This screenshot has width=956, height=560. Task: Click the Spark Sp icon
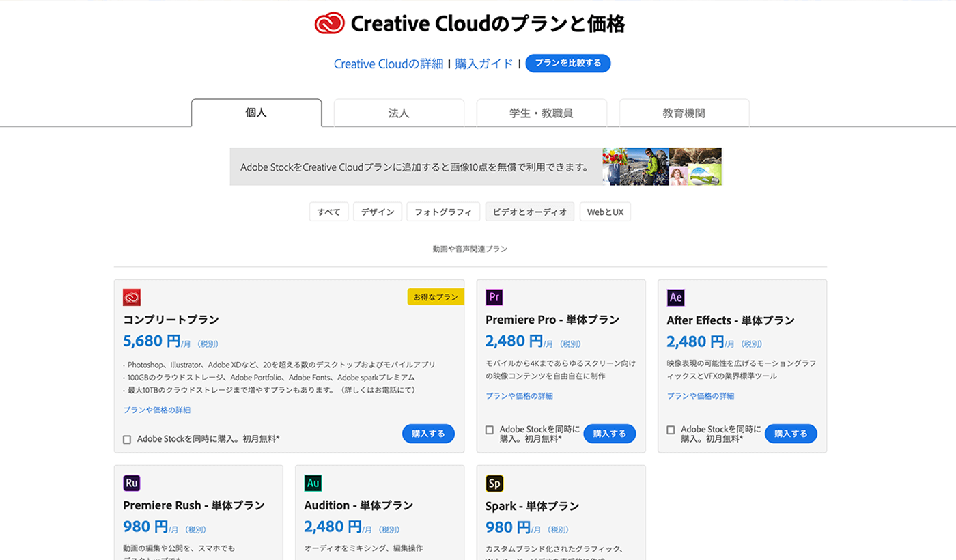494,484
